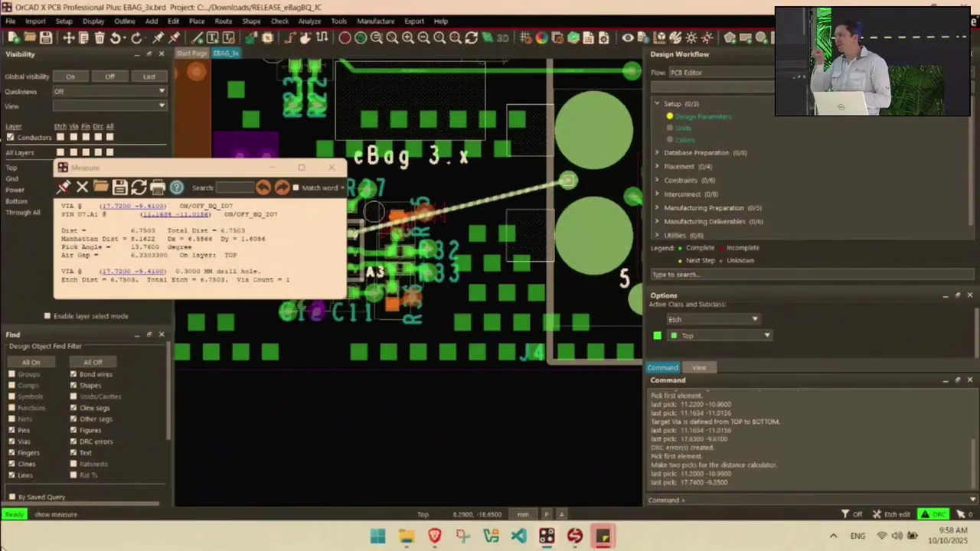This screenshot has height=551, width=980.
Task: Expand the Interconnect workflow step
Action: tap(657, 194)
